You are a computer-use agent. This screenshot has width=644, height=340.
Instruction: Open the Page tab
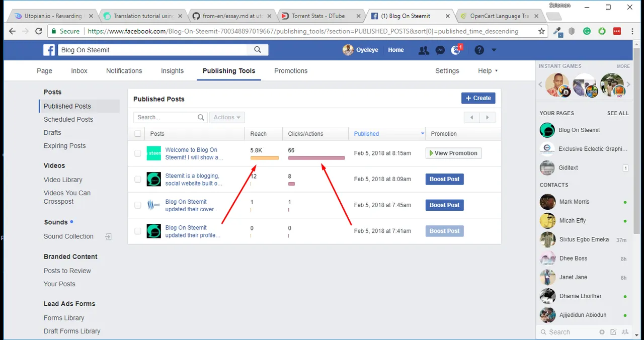(x=44, y=71)
